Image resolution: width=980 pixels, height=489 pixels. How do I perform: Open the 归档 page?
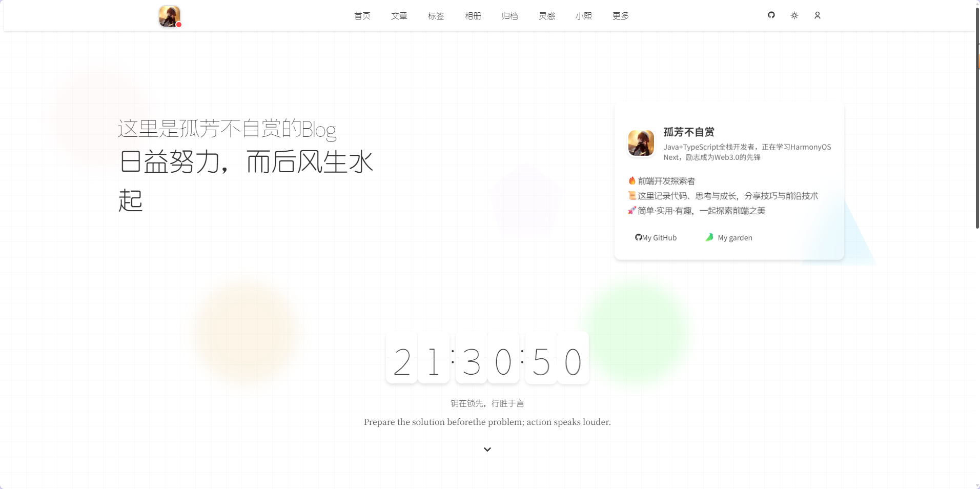(x=509, y=16)
